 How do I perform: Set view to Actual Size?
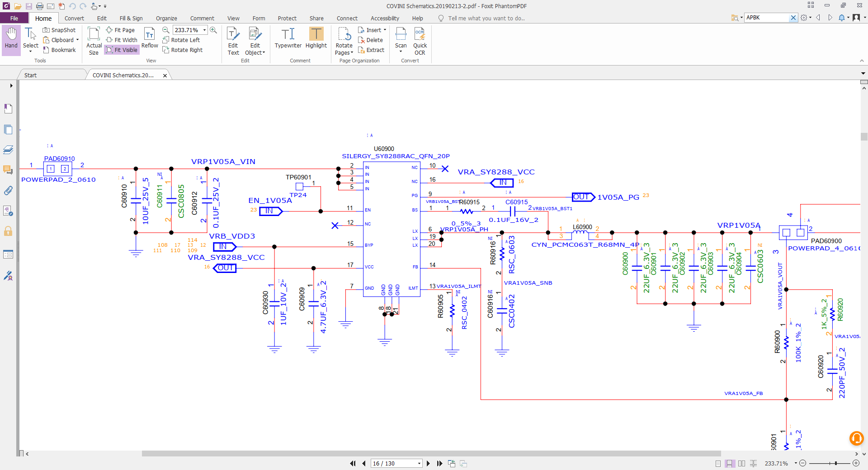(x=94, y=41)
